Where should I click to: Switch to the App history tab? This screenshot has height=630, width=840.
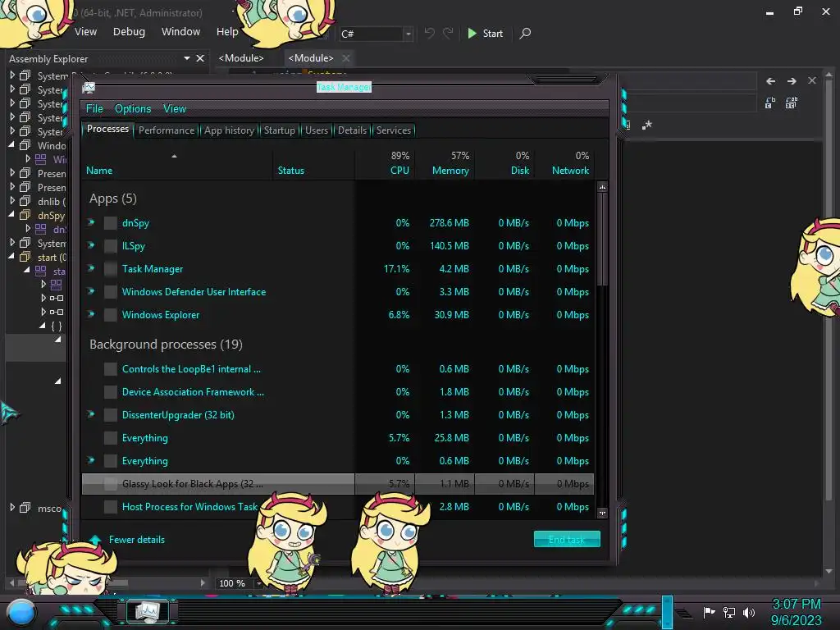tap(230, 130)
